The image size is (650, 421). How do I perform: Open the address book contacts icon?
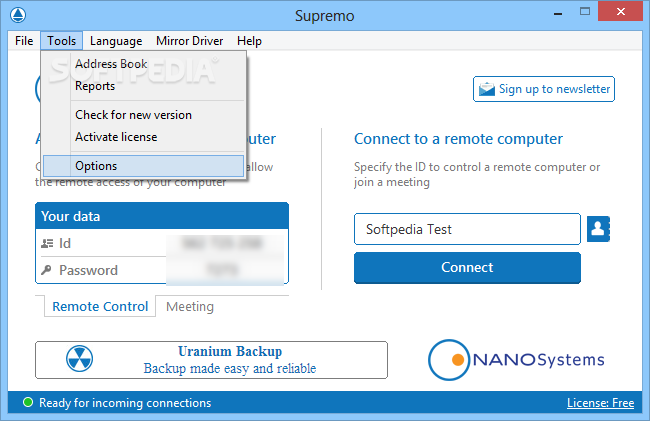[598, 229]
